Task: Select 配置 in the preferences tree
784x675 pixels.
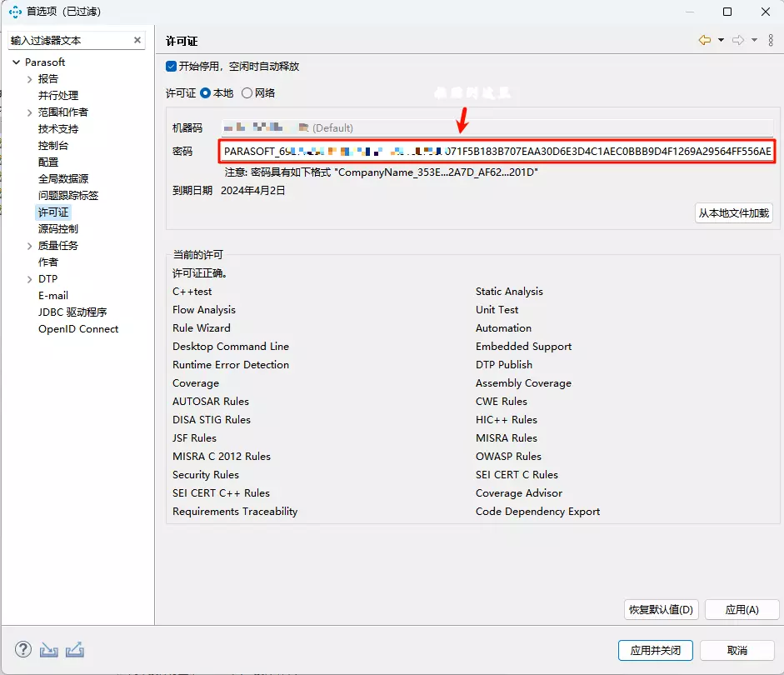Action: click(48, 162)
